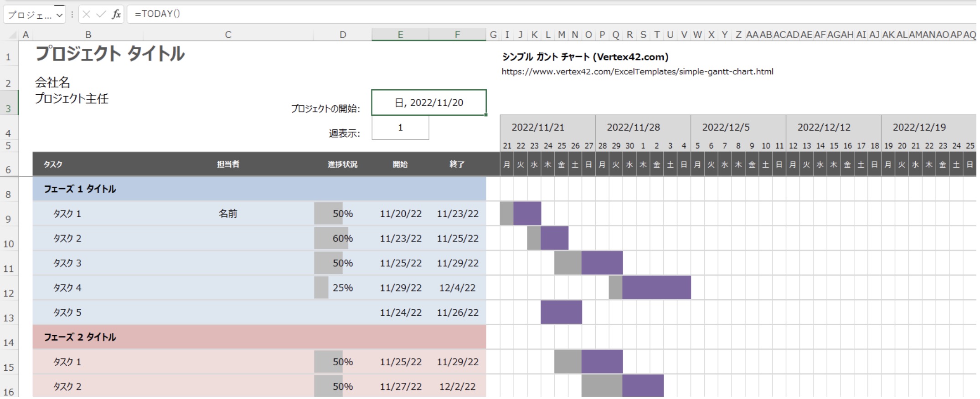
Task: Select column E header
Action: (x=400, y=35)
